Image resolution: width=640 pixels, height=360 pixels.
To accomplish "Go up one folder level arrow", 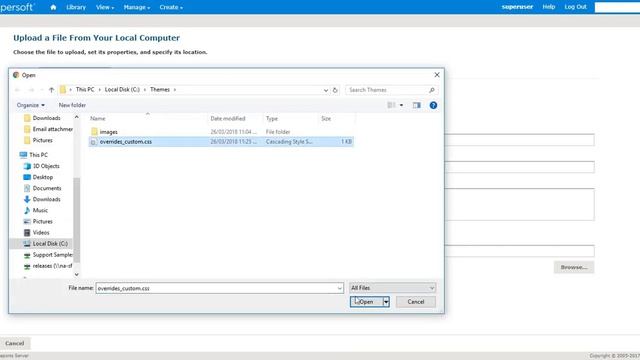I will click(x=51, y=90).
